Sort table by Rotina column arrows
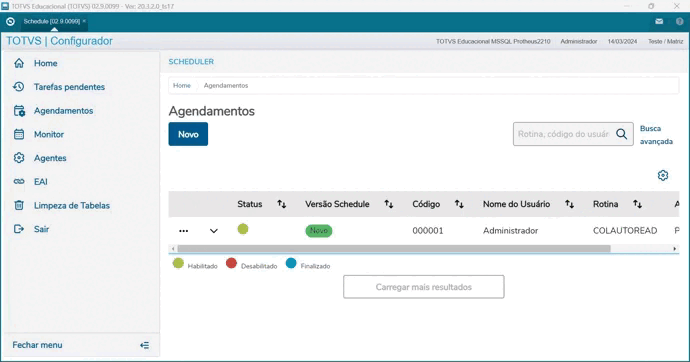The height and width of the screenshot is (362, 690). click(x=637, y=204)
